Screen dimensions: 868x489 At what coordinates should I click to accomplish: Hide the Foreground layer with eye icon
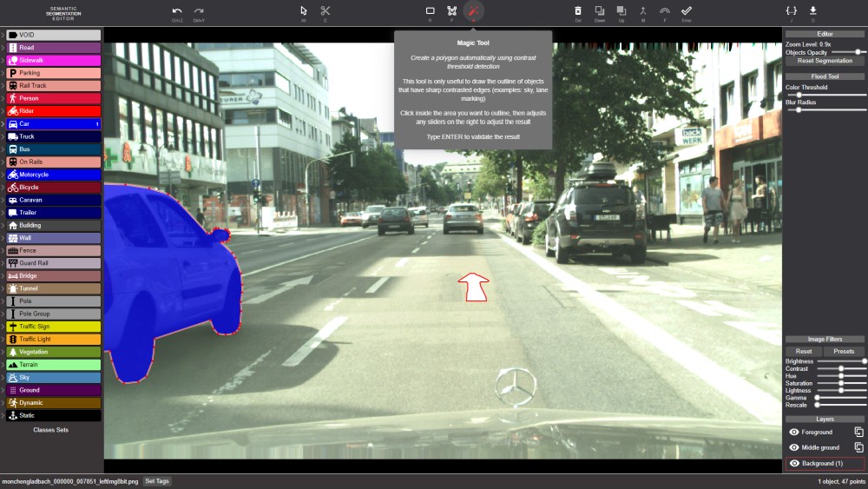click(x=793, y=432)
